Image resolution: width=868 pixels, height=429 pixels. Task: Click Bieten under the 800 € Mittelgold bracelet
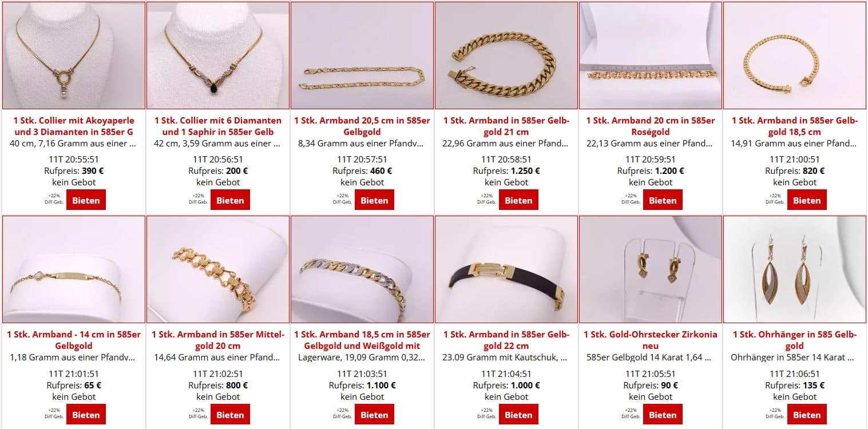(230, 415)
